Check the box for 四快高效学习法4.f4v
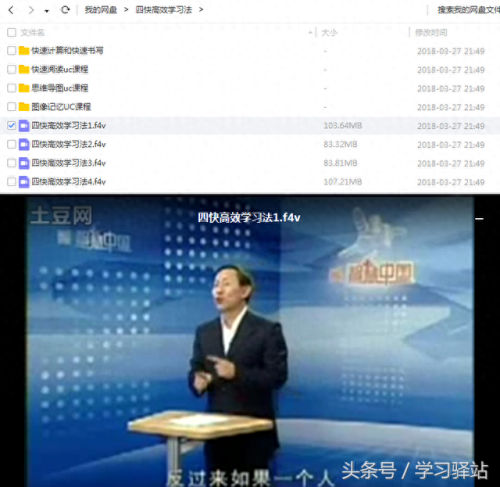This screenshot has width=500, height=487. click(x=12, y=182)
